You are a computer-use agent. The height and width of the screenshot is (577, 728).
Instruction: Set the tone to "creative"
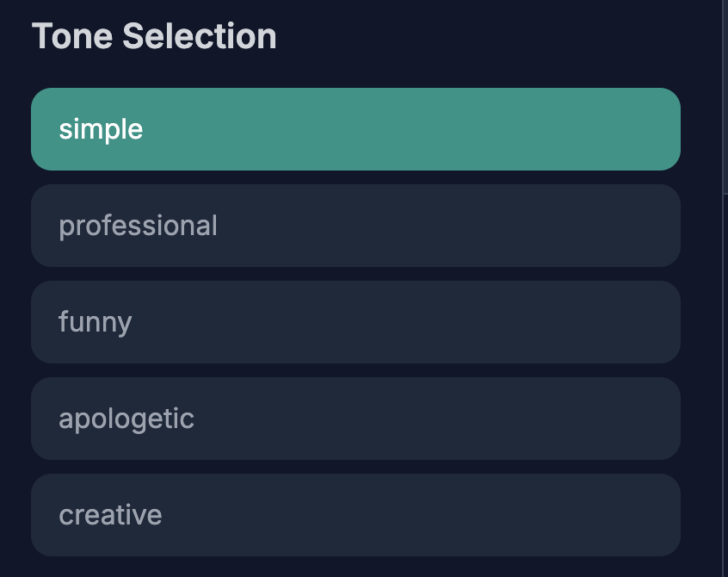pos(355,515)
